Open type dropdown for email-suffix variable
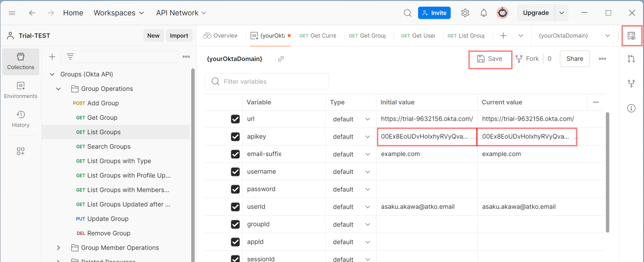Viewport: 644px width, 262px height. pyautogui.click(x=352, y=154)
